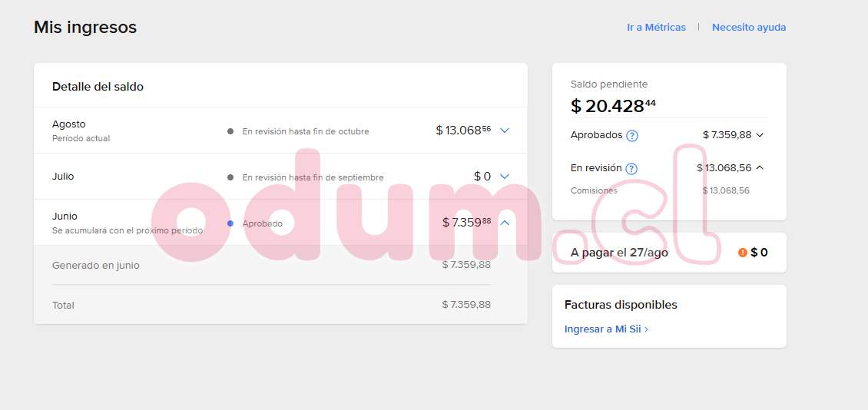The height and width of the screenshot is (410, 868).
Task: Click orange warning icon beside $ 0
Action: [742, 253]
